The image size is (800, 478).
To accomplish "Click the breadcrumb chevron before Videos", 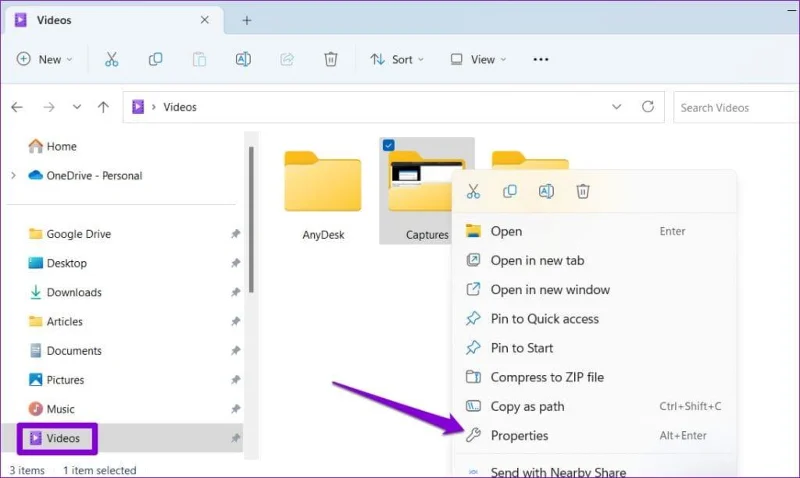I will 154,107.
